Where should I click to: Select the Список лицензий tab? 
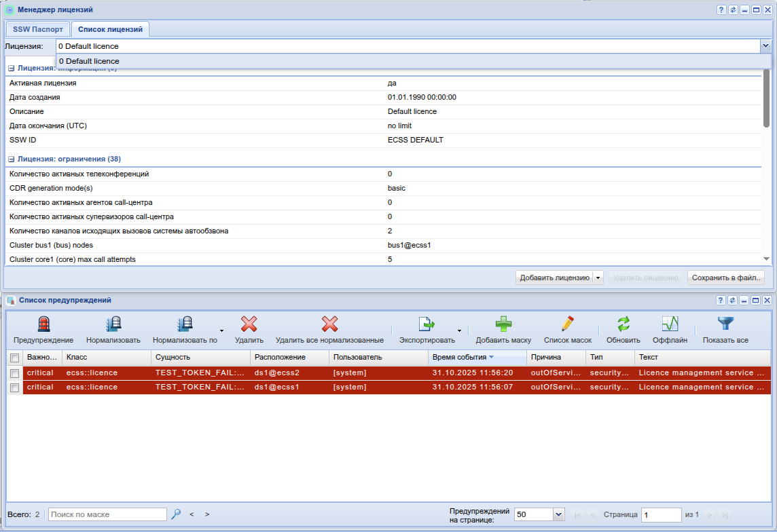click(x=110, y=29)
